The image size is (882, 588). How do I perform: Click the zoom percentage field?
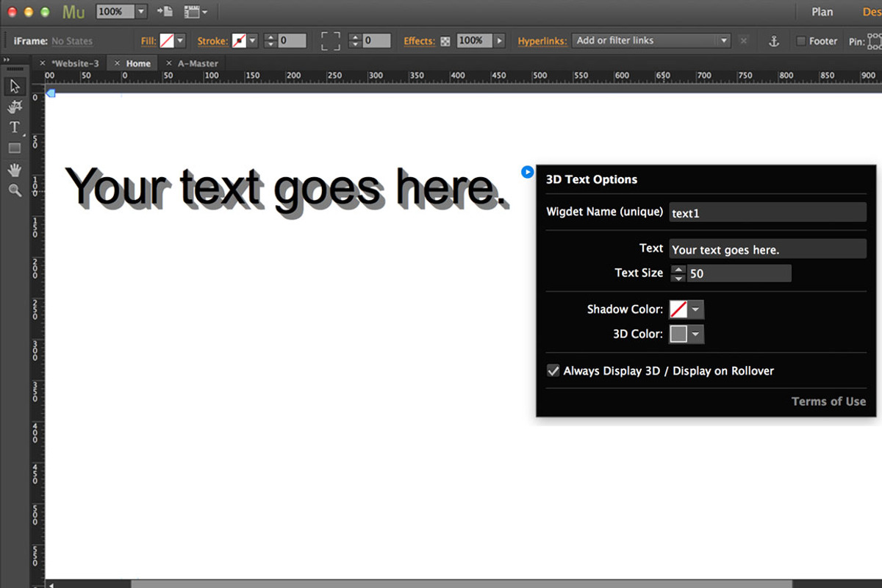click(115, 12)
